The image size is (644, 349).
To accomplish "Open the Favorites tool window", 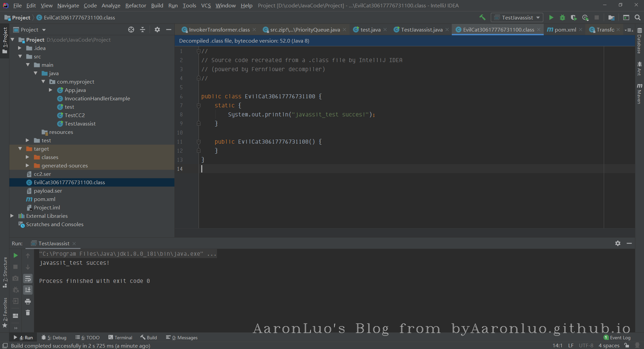I will 5,313.
